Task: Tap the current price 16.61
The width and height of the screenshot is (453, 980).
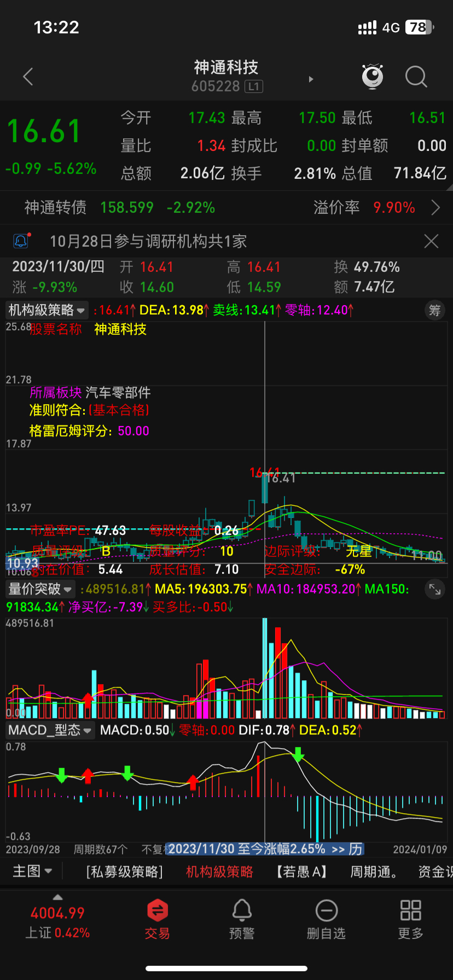Action: coord(44,131)
